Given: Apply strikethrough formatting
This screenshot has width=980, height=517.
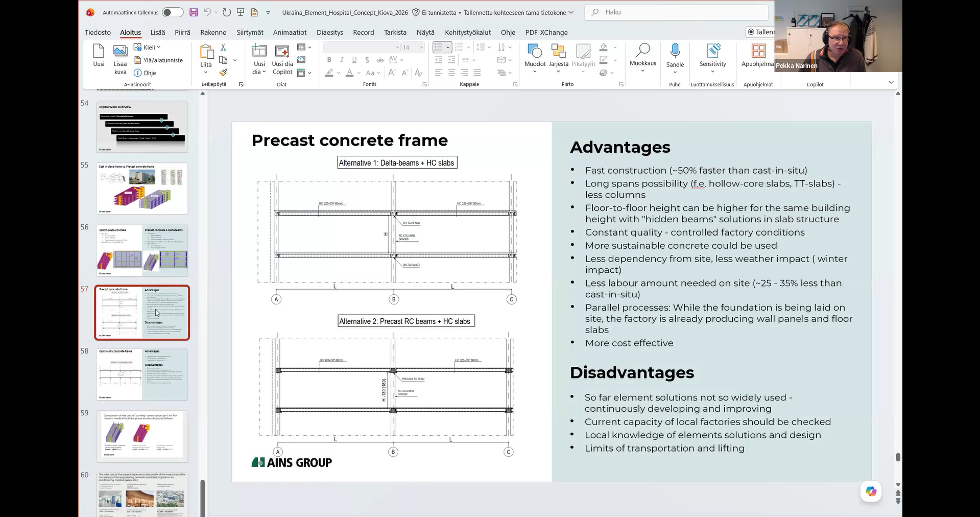Looking at the screenshot, I should pos(380,60).
